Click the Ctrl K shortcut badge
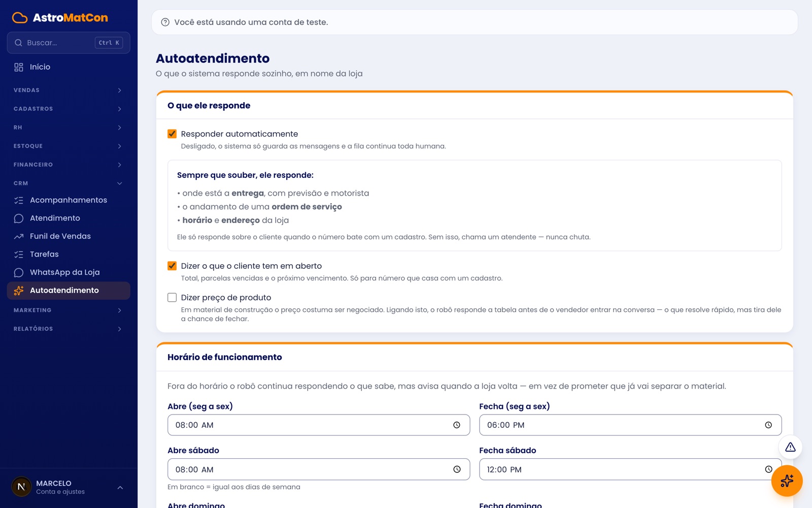 point(109,43)
